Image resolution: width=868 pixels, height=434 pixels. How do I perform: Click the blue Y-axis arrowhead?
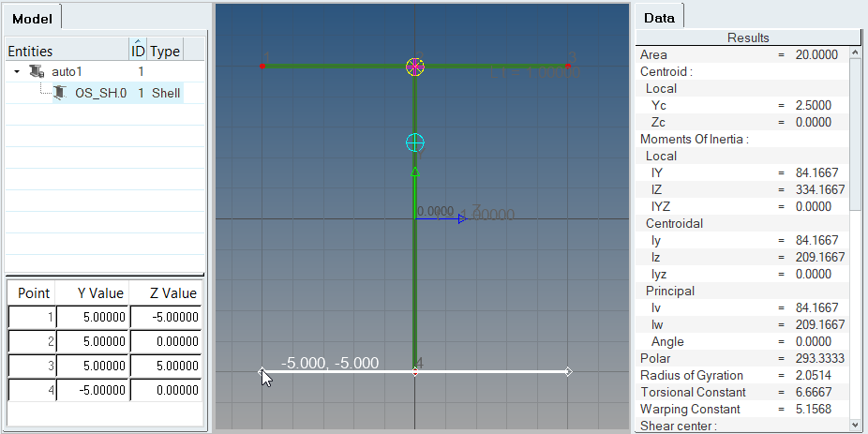click(462, 219)
